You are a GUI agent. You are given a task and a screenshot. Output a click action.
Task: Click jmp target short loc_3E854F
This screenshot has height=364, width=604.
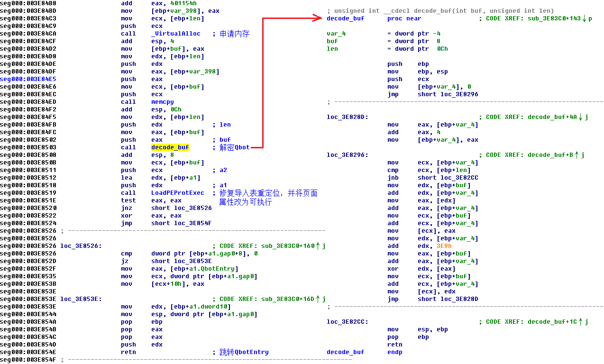[x=181, y=223]
